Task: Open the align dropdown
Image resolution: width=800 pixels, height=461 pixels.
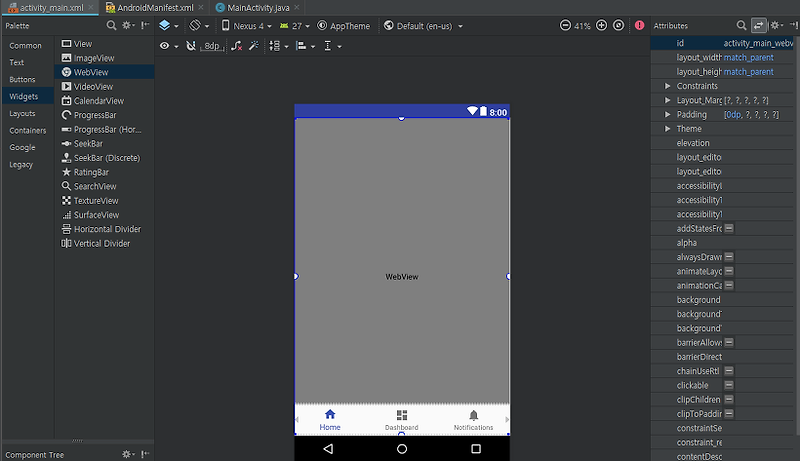Action: pyautogui.click(x=305, y=46)
